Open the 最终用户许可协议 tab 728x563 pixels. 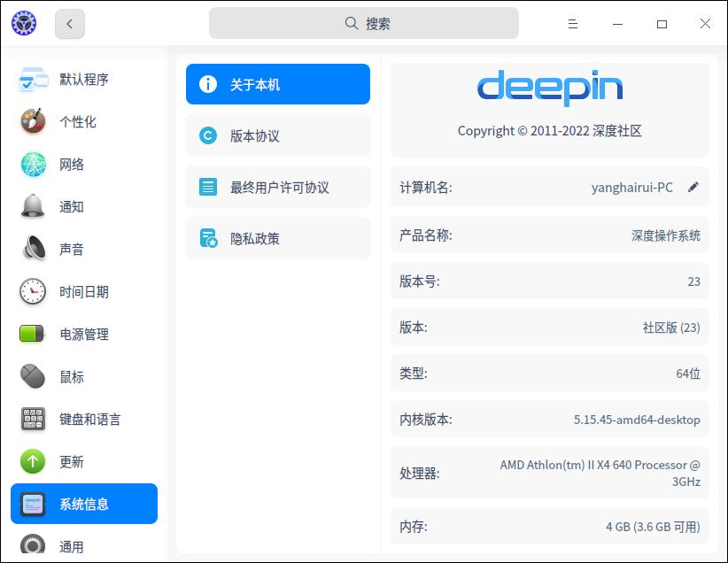[278, 187]
